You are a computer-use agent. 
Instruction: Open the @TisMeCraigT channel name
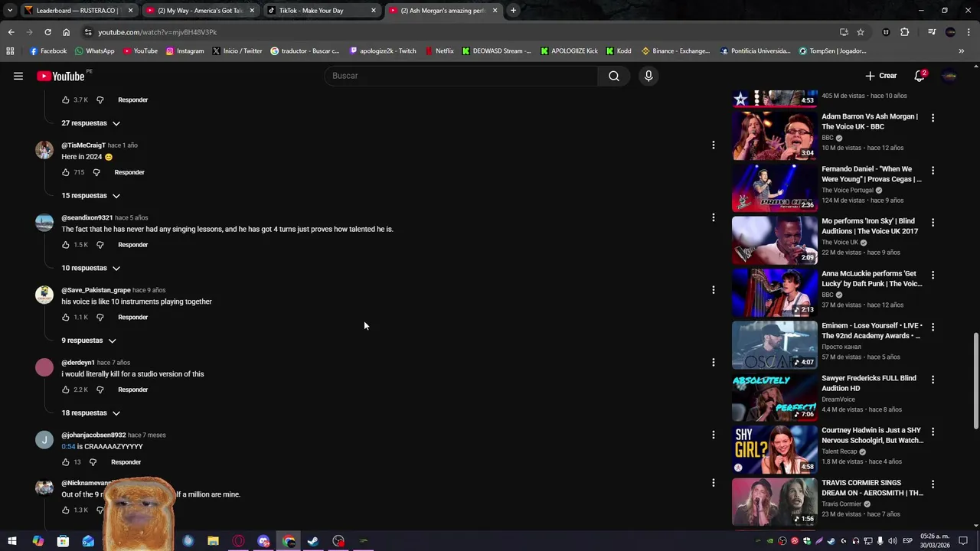(x=83, y=145)
